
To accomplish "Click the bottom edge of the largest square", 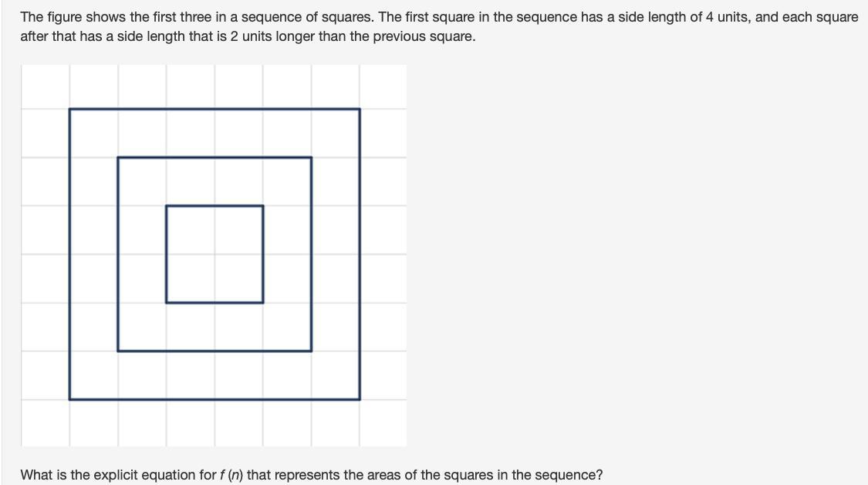I will pyautogui.click(x=214, y=399).
